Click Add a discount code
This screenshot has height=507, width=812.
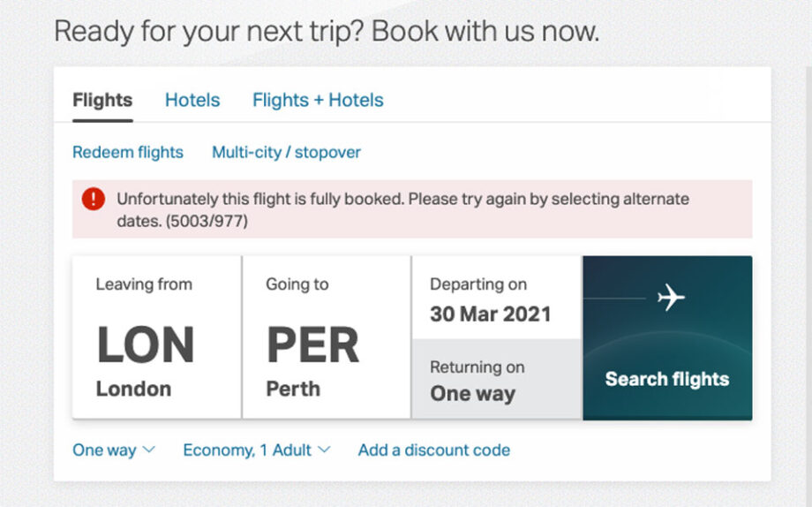pos(433,450)
